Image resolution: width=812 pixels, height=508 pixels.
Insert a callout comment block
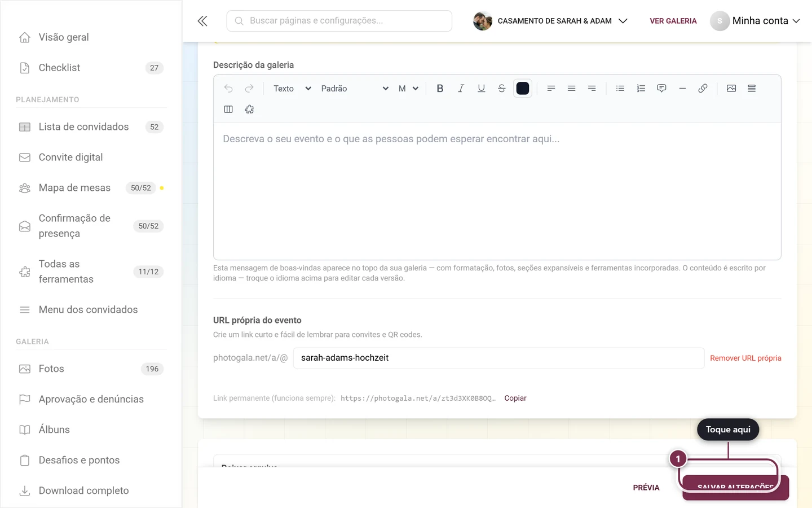661,89
